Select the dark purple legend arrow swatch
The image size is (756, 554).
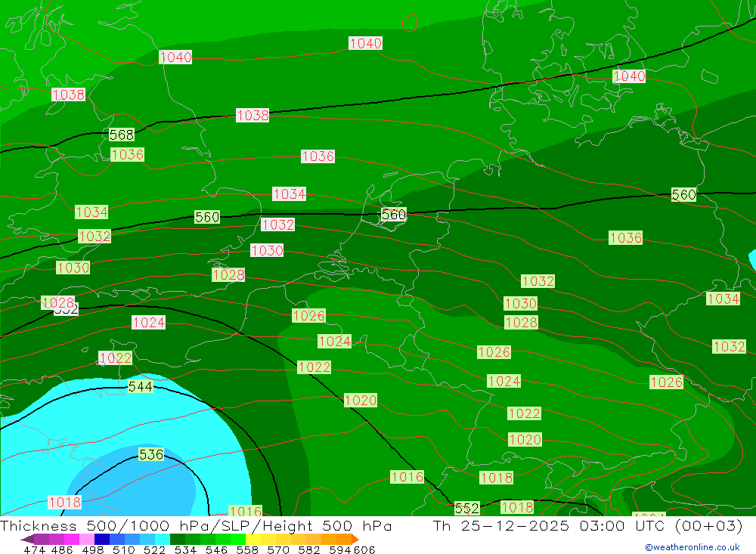tap(27, 539)
